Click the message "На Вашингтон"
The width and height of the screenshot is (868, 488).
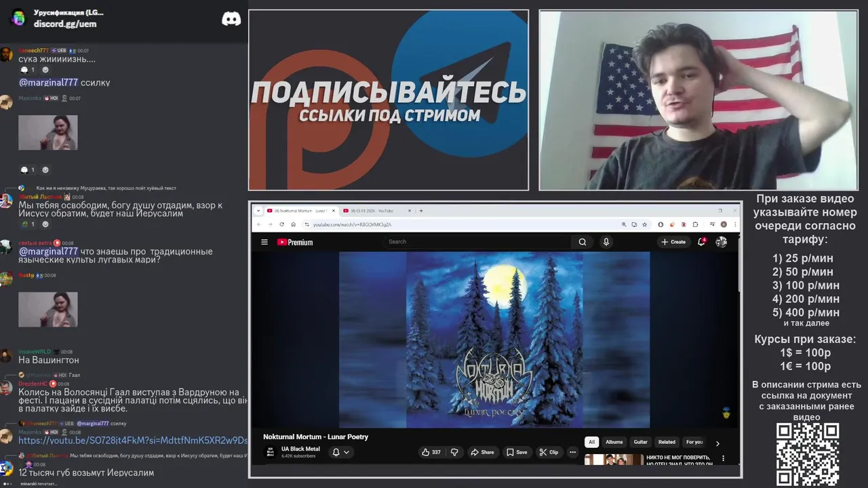click(49, 361)
